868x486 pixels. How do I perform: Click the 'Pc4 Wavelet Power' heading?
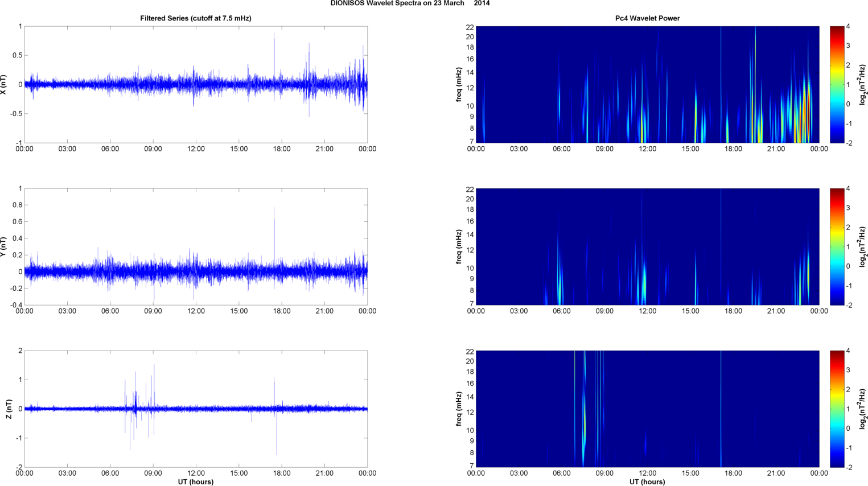pos(647,18)
